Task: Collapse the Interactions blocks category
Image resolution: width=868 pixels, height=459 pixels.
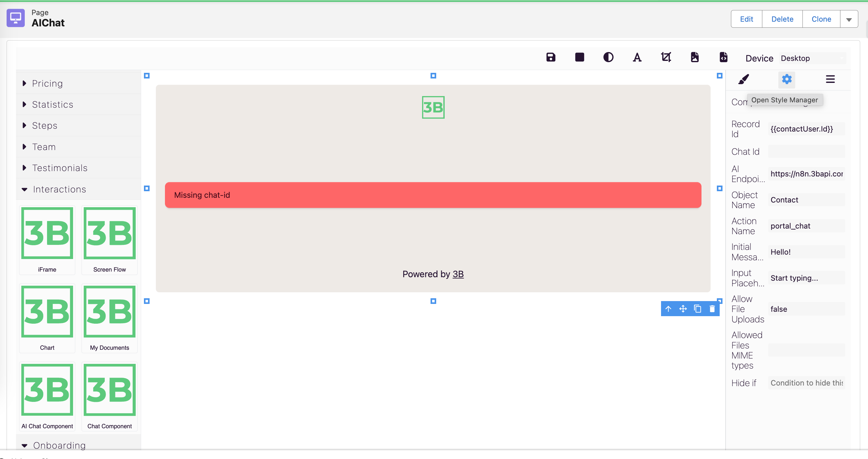Action: click(x=59, y=189)
